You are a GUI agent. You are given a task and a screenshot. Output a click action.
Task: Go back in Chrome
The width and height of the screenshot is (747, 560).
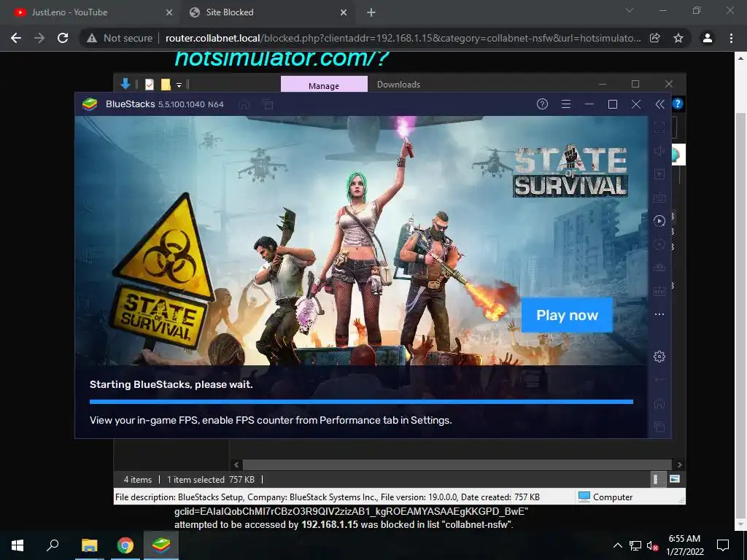16,38
